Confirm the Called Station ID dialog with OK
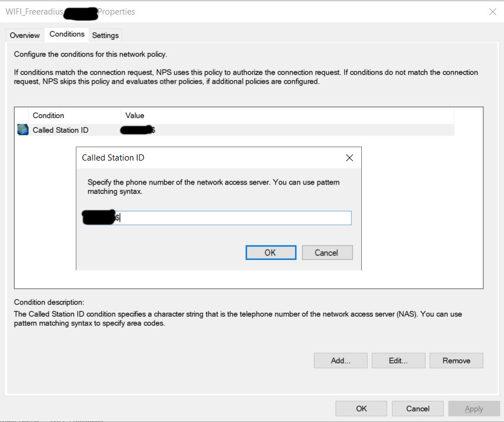This screenshot has width=504, height=422. coord(270,253)
